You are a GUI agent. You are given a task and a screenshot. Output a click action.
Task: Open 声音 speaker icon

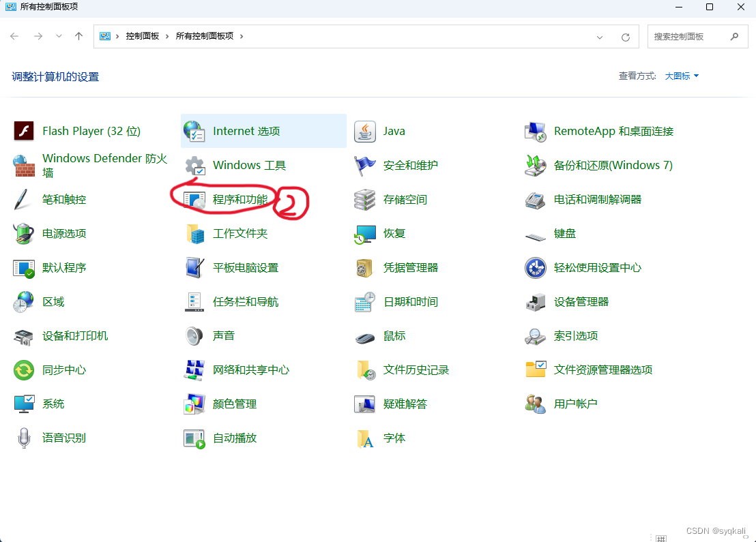click(194, 336)
